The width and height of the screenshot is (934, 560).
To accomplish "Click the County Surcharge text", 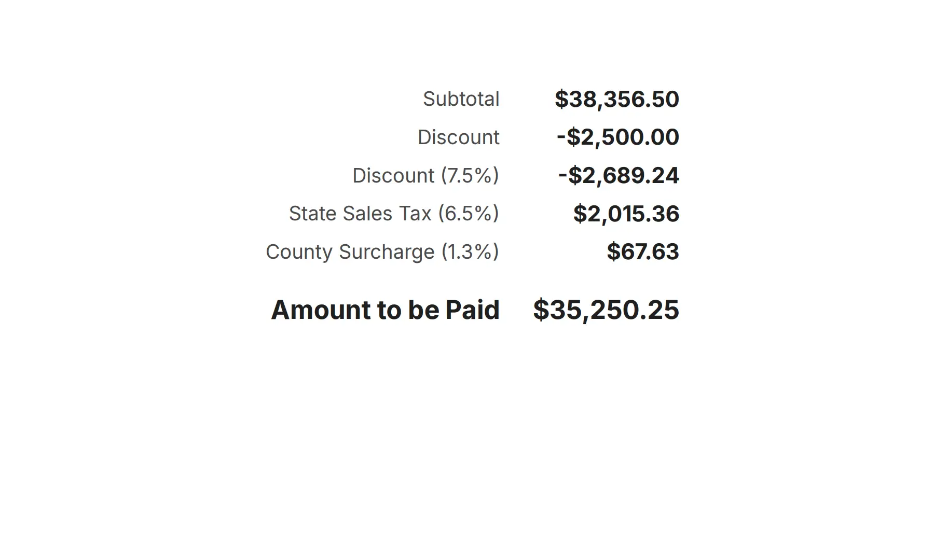I will pos(350,251).
